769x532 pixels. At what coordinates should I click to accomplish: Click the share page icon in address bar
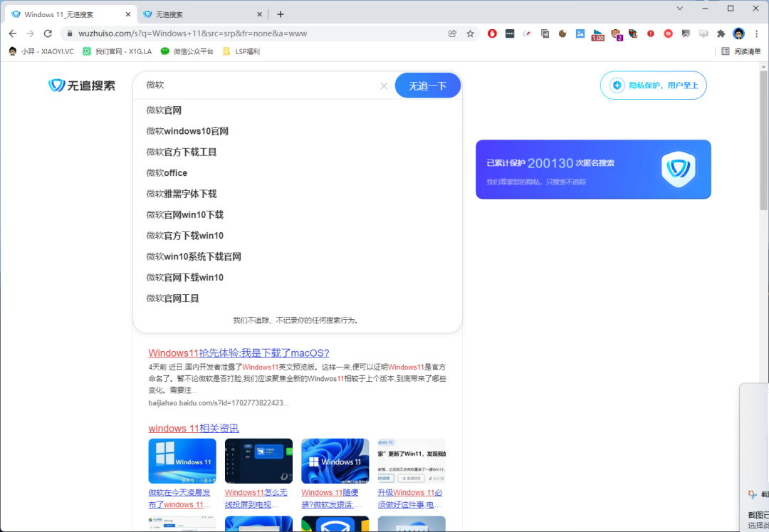pyautogui.click(x=452, y=33)
